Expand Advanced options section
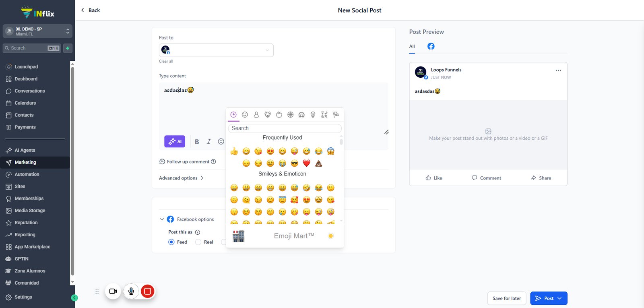Image resolution: width=644 pixels, height=308 pixels. coord(181,178)
